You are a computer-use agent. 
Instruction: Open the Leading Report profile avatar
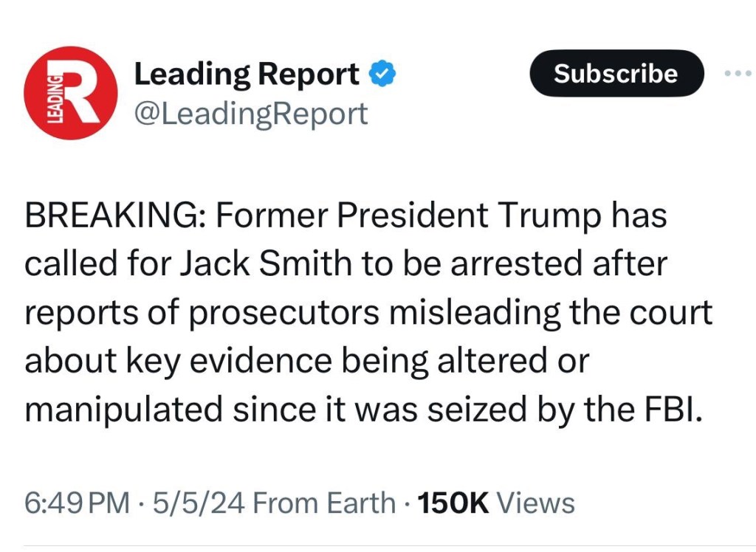tap(70, 93)
